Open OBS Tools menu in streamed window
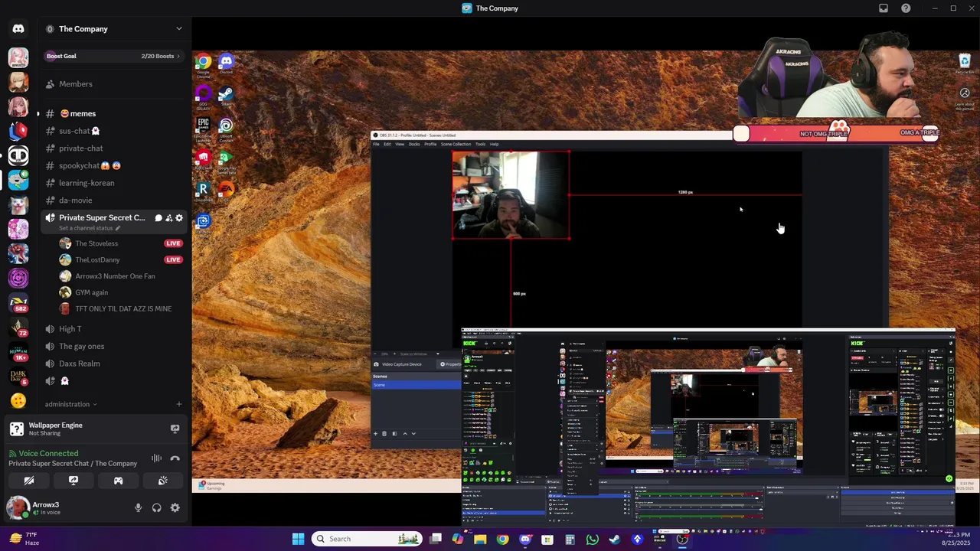Screen dimensions: 980x551 point(480,144)
